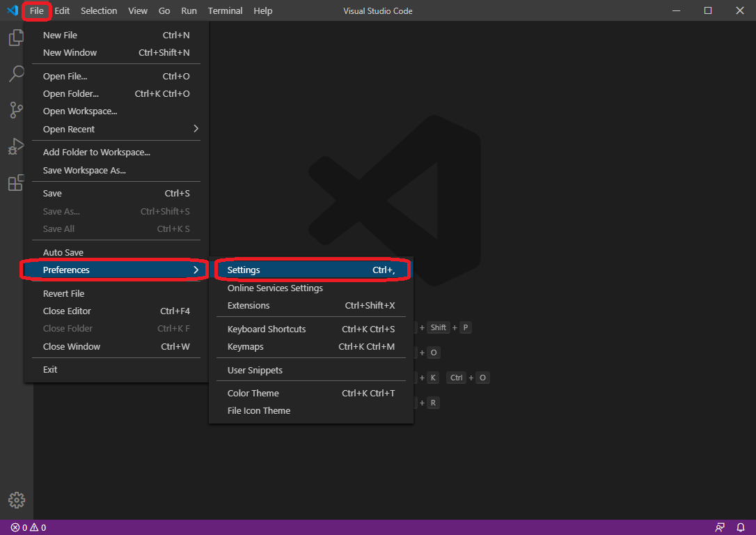Choose Exit from the File menu
This screenshot has width=756, height=535.
pyautogui.click(x=116, y=369)
